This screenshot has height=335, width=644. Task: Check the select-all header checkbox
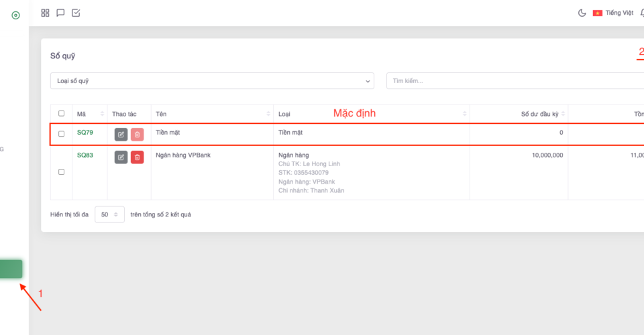pyautogui.click(x=62, y=114)
